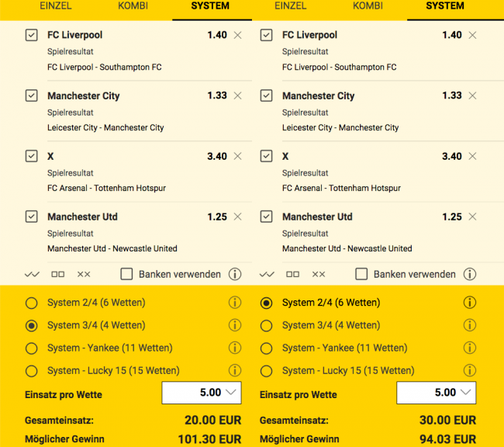
Task: Expand Einsatz pro Wette dropdown in right slip
Action: point(437,393)
